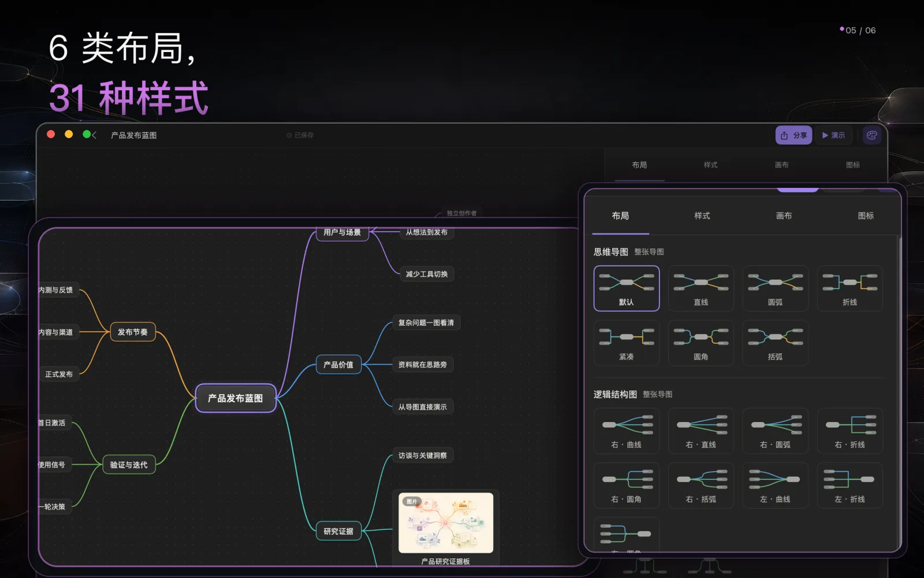This screenshot has width=924, height=578.
Task: Open the 产品研究证据板 image thumbnail
Action: coord(446,523)
